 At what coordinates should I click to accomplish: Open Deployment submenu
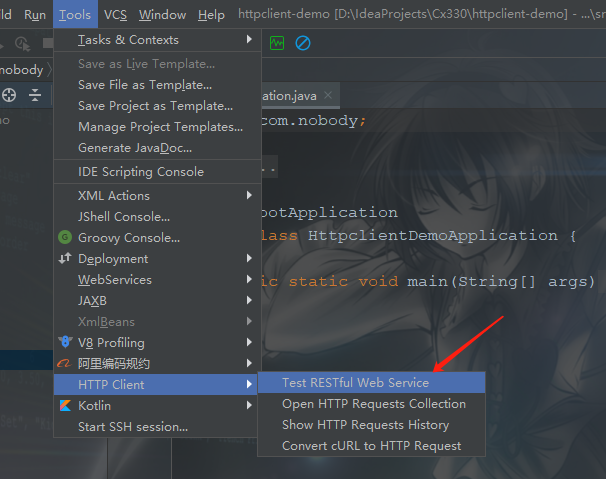[157, 259]
